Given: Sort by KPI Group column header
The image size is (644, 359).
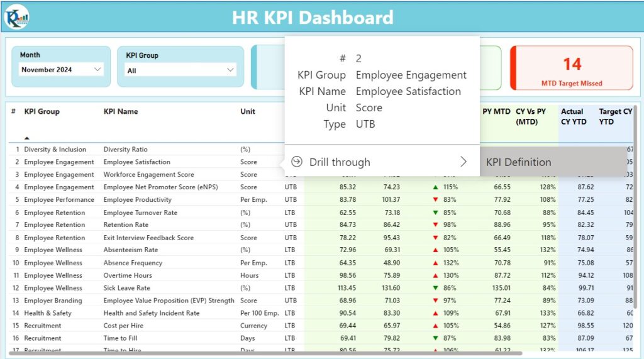Looking at the screenshot, I should pos(42,111).
